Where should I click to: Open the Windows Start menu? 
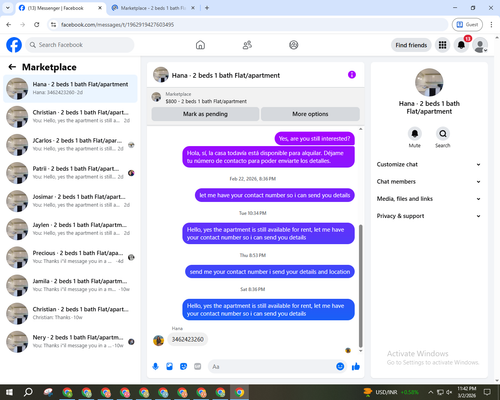(x=9, y=392)
